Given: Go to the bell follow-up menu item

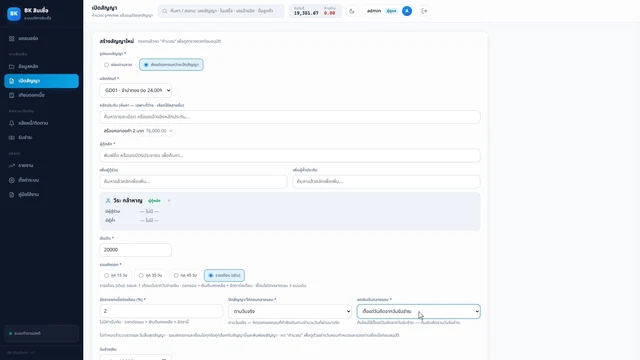Looking at the screenshot, I should pos(41,123).
